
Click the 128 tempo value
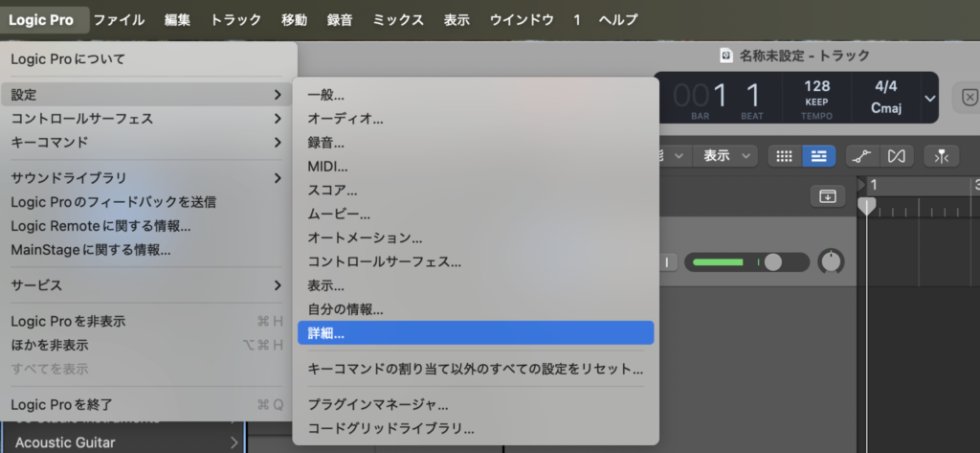click(x=817, y=86)
